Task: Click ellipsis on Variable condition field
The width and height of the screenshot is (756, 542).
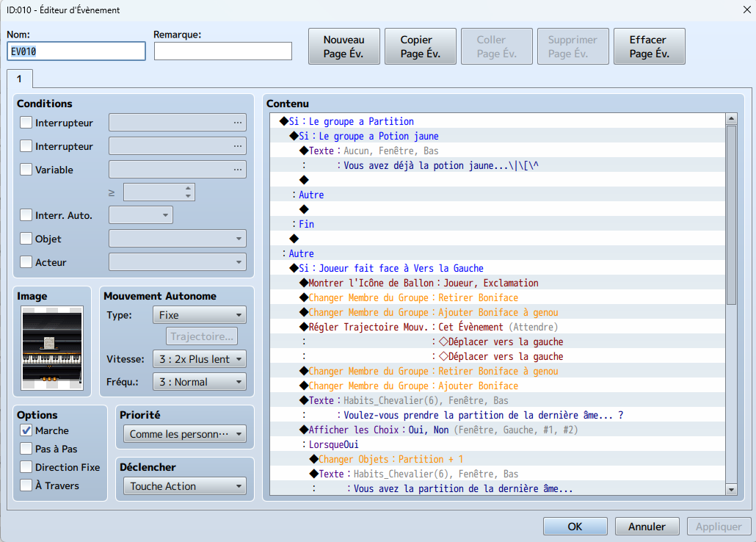Action: click(x=237, y=170)
